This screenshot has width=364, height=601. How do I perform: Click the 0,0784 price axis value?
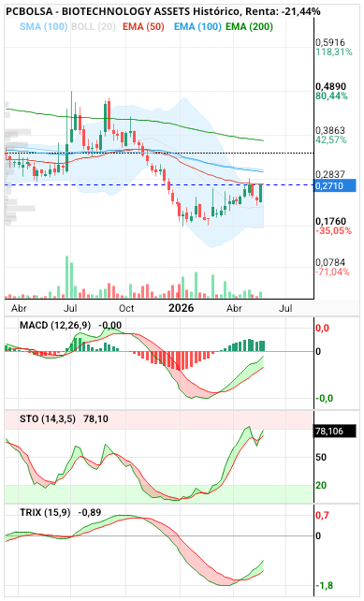(330, 262)
